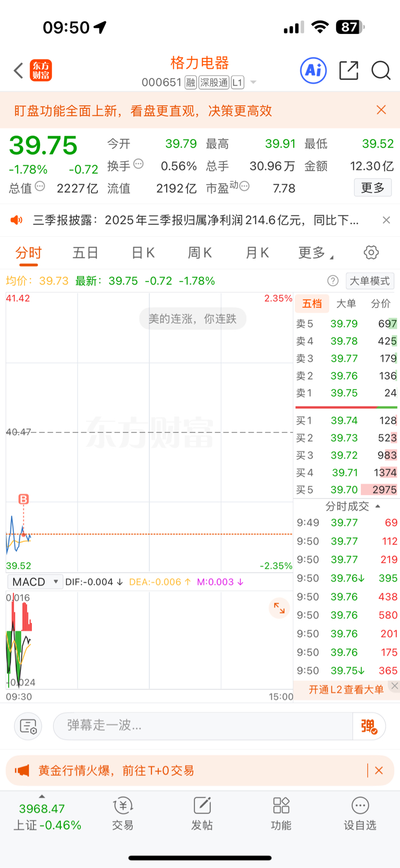This screenshot has height=868, width=400.
Task: Select the 分价 tab
Action: [381, 304]
